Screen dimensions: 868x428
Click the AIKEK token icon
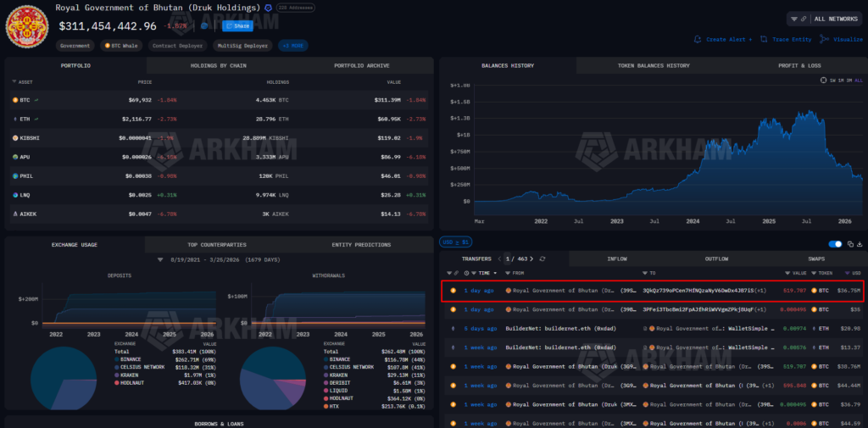(x=15, y=214)
